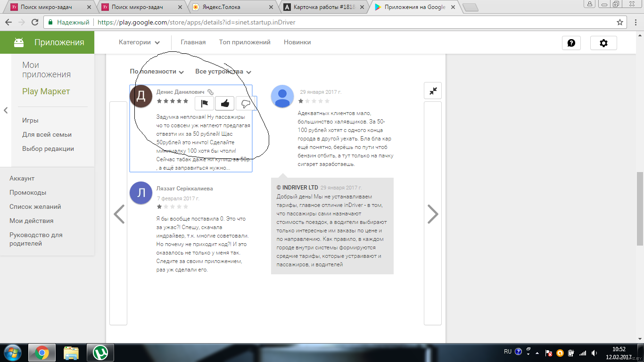Open Выбор редакции in sidebar
Viewport: 644px width, 362px height.
(48, 148)
